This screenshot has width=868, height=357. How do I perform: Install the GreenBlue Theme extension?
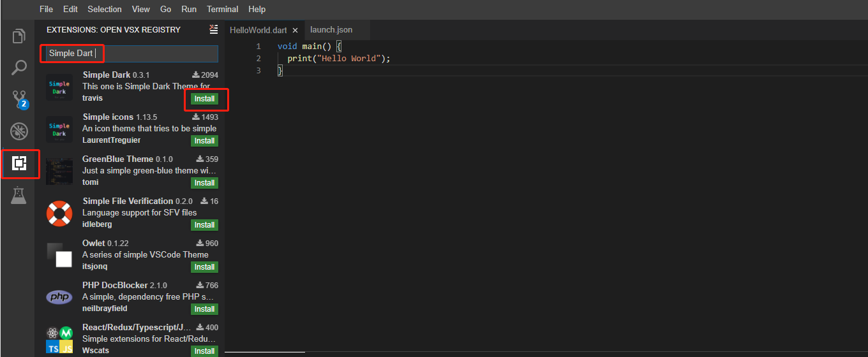coord(204,183)
